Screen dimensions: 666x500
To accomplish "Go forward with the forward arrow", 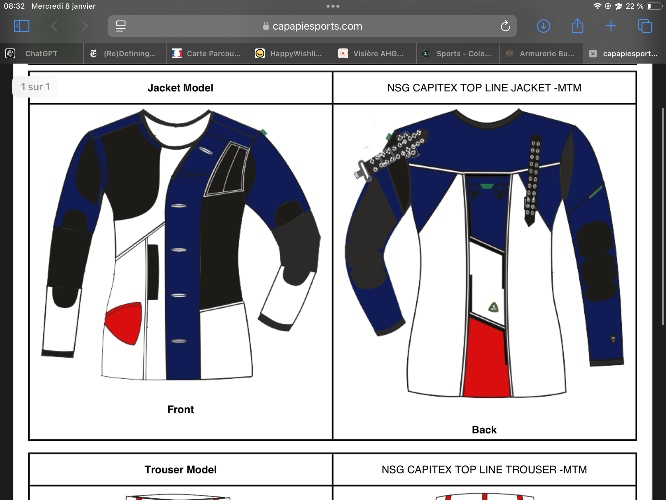I will pyautogui.click(x=84, y=26).
